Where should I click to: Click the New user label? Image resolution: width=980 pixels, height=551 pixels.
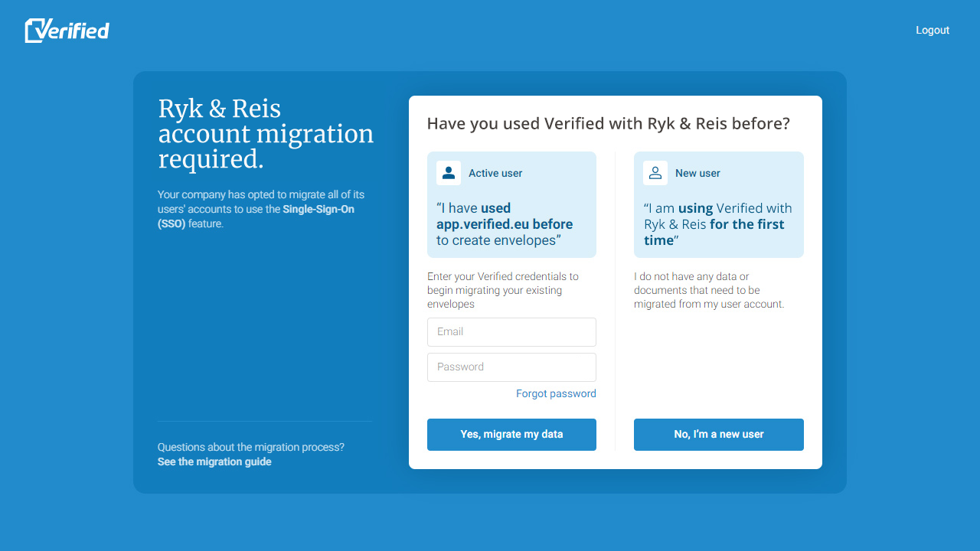point(697,173)
